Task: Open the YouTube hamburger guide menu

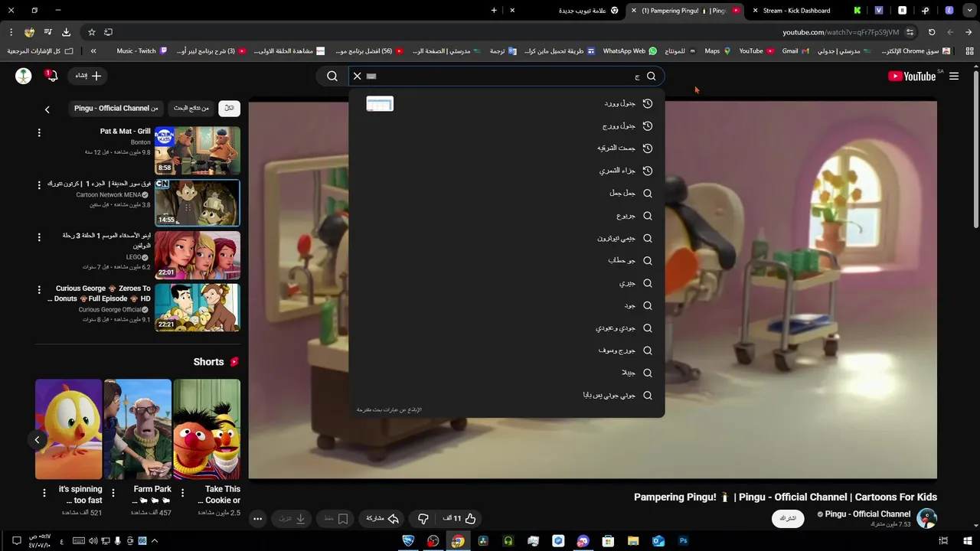Action: click(954, 76)
